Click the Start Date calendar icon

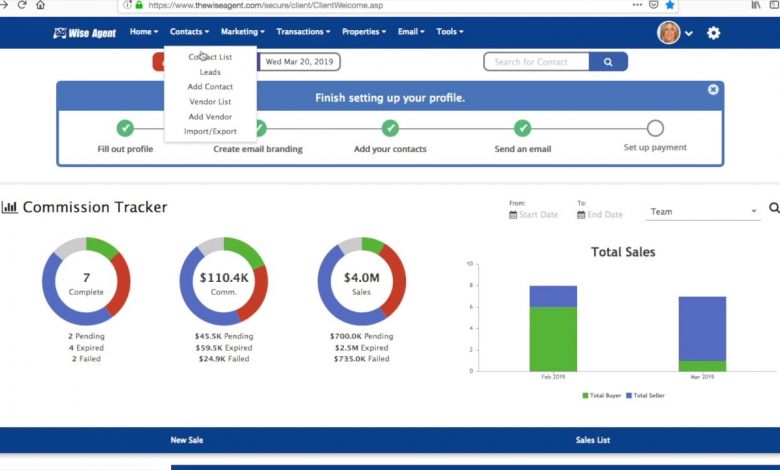pos(513,215)
